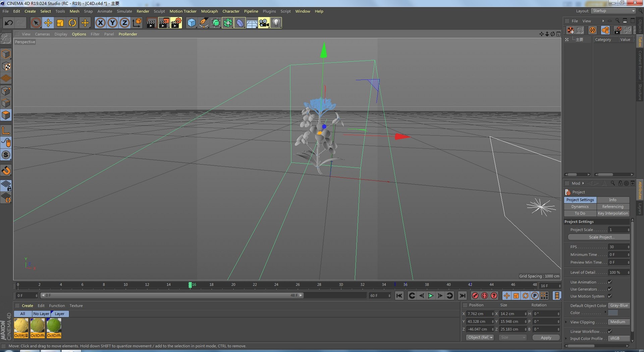Screen dimensions: 644x352
Task: Click the Scale Project... button
Action: 599,237
